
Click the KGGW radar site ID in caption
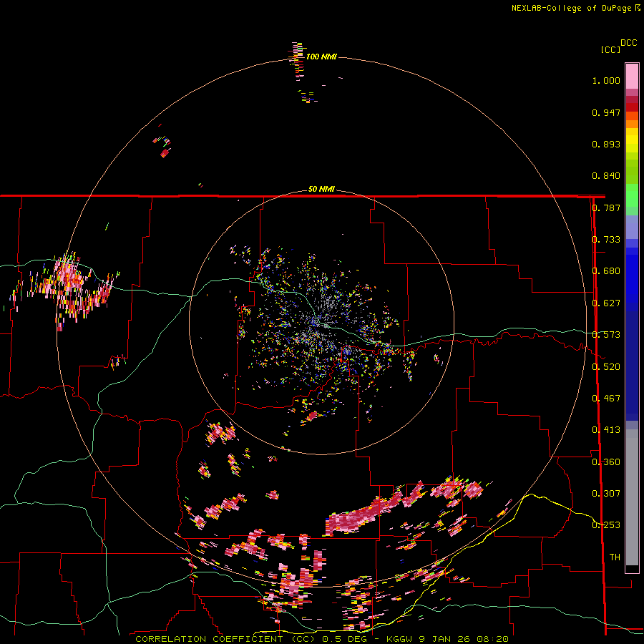399,639
